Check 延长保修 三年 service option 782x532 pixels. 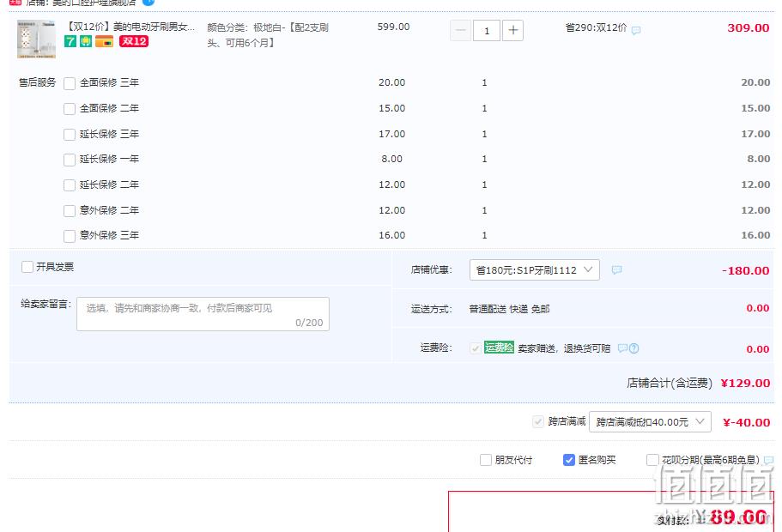click(70, 135)
